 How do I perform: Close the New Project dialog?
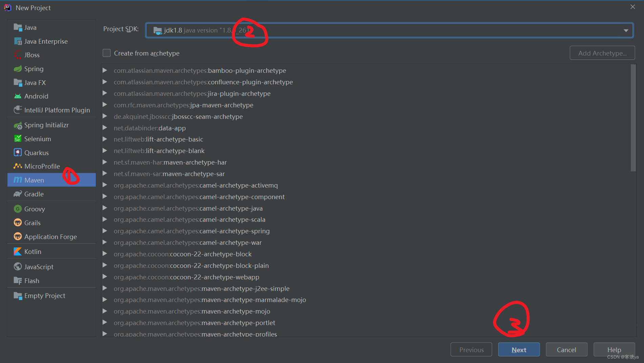(x=632, y=7)
